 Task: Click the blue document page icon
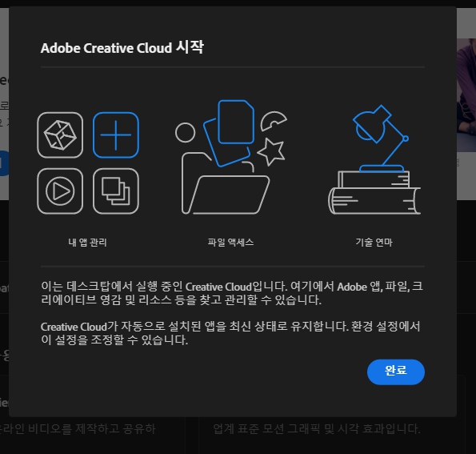pos(236,122)
